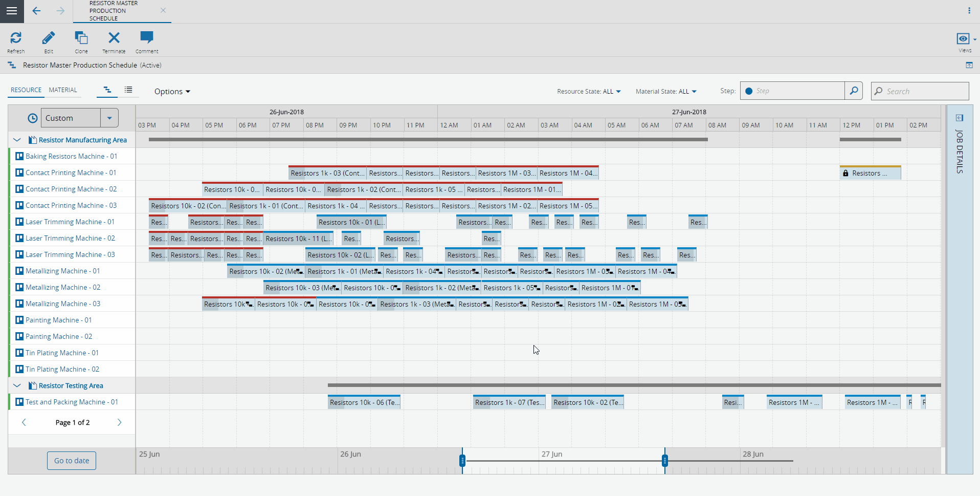Click the Edit pencil tool
This screenshot has height=496, width=980.
tap(49, 42)
